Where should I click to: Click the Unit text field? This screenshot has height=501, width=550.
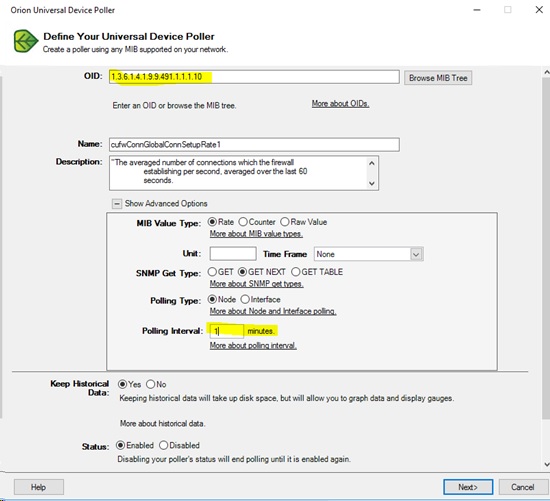pos(233,254)
